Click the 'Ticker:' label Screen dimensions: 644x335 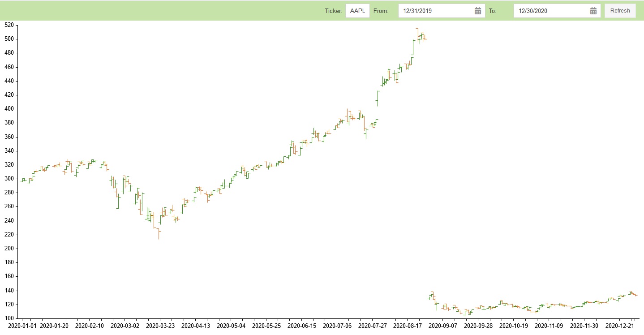tap(334, 11)
